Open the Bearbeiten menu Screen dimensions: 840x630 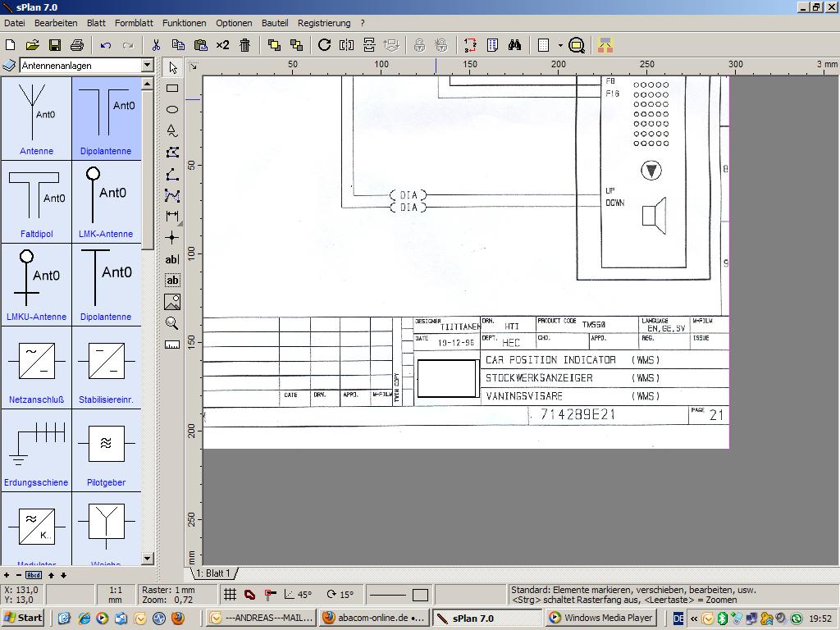56,23
